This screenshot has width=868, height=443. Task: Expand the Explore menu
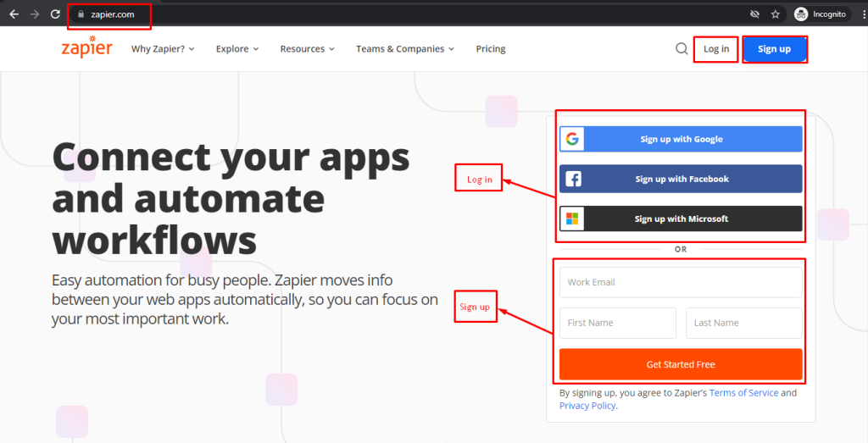pyautogui.click(x=237, y=48)
